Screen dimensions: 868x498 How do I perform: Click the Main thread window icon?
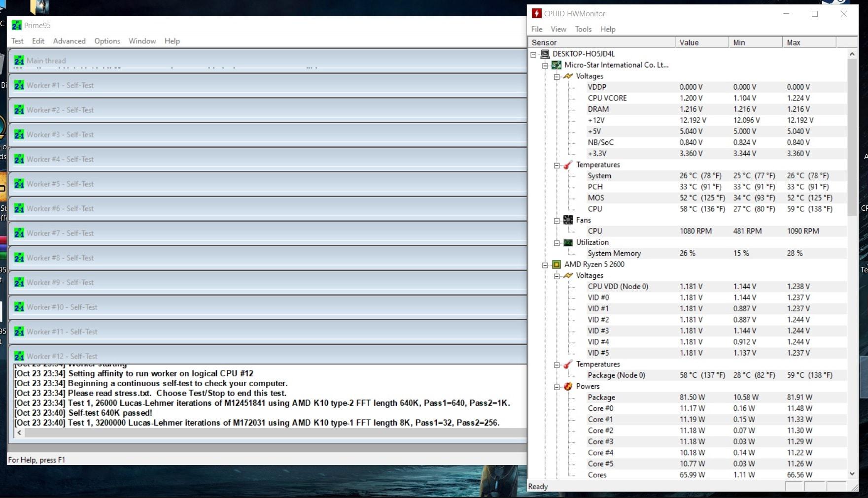point(19,61)
